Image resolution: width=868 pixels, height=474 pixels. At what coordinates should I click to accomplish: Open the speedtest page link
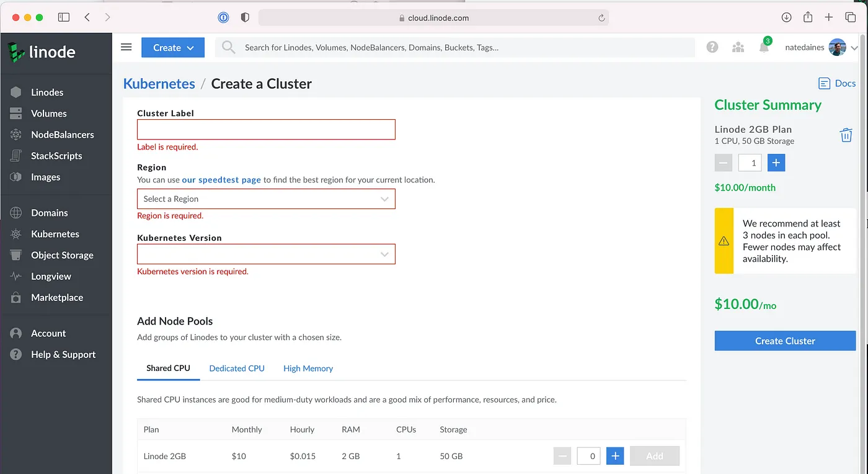[221, 180]
